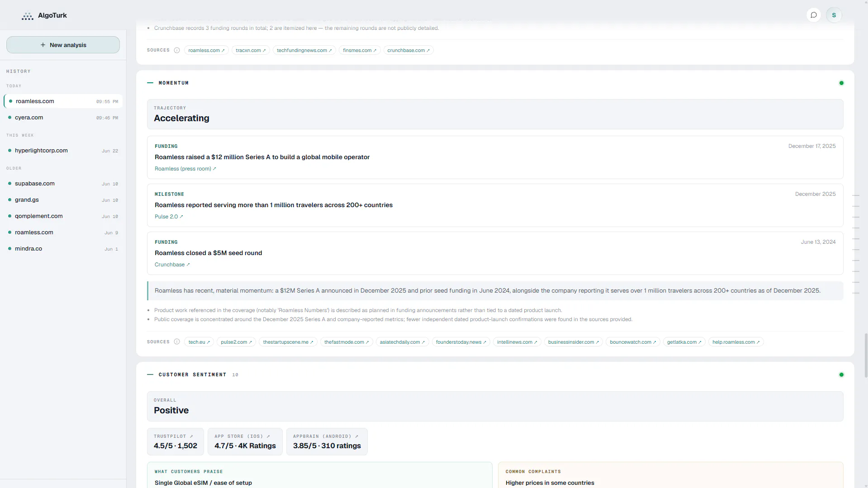Click 'Single Global eSIM / ease of setup'
The image size is (868, 488).
coord(203,483)
